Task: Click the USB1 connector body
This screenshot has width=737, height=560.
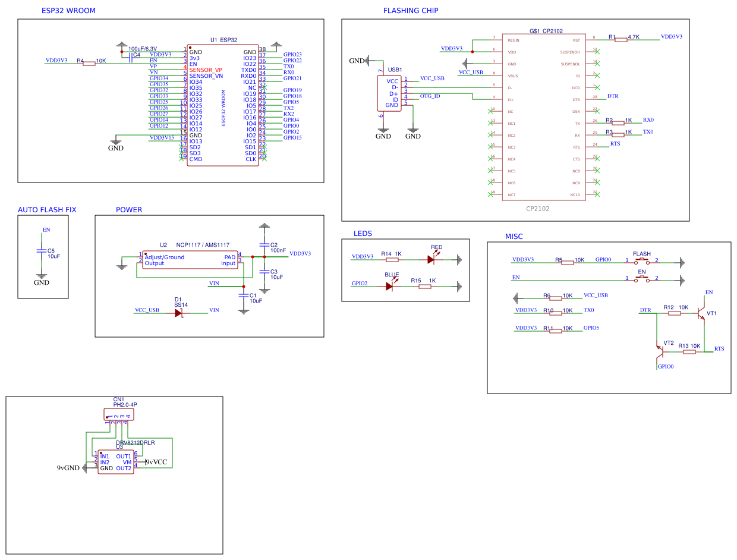Action: click(389, 93)
